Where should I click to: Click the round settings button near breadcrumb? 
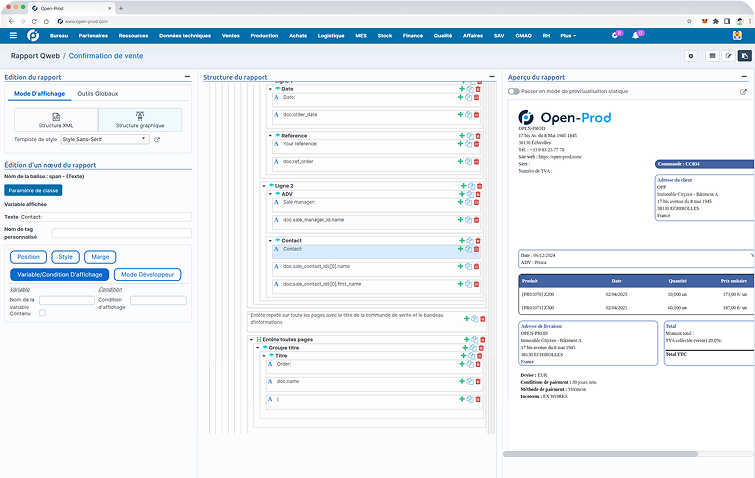[691, 56]
